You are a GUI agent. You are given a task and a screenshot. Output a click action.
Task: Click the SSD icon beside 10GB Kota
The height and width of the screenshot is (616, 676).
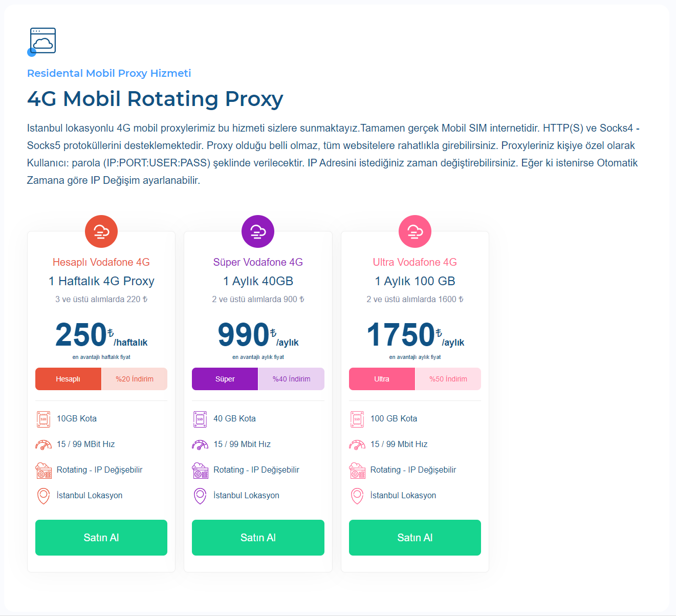click(43, 419)
